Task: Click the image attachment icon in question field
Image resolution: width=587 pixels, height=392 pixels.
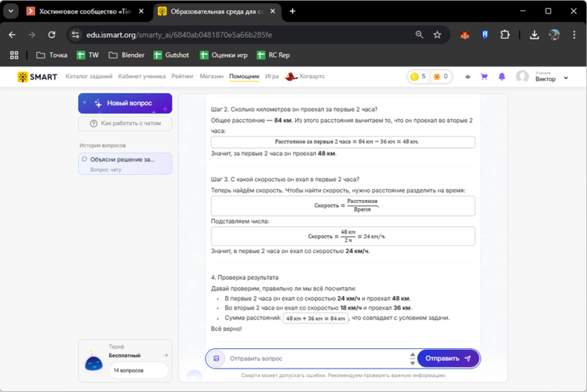Action: (217, 358)
